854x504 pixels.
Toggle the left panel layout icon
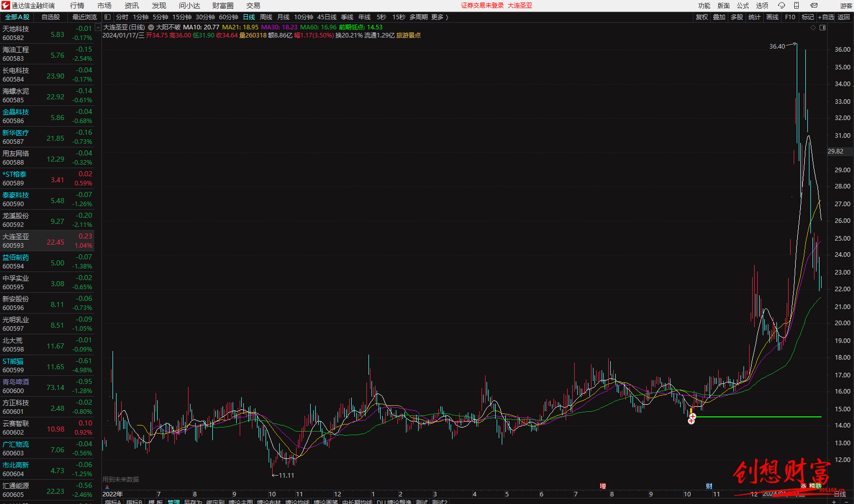click(x=107, y=17)
